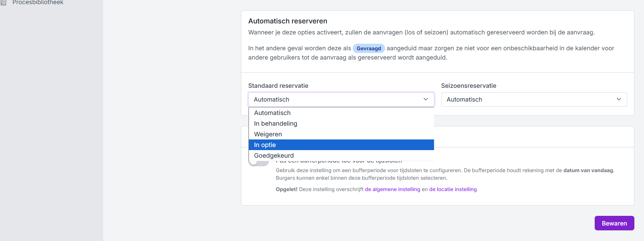The image size is (644, 241).
Task: Open the Seizoensreservatie dropdown
Action: tap(534, 99)
